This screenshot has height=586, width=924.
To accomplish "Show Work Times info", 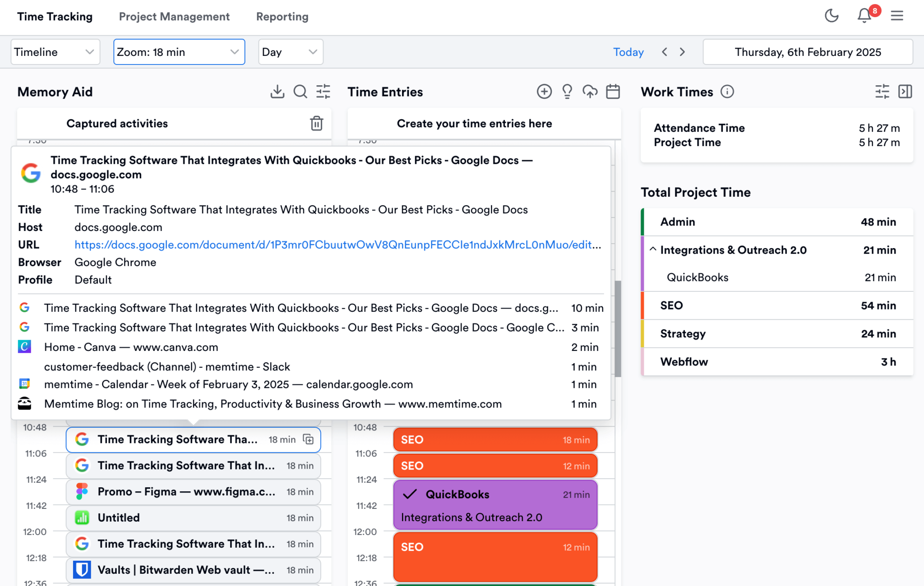I will point(727,92).
